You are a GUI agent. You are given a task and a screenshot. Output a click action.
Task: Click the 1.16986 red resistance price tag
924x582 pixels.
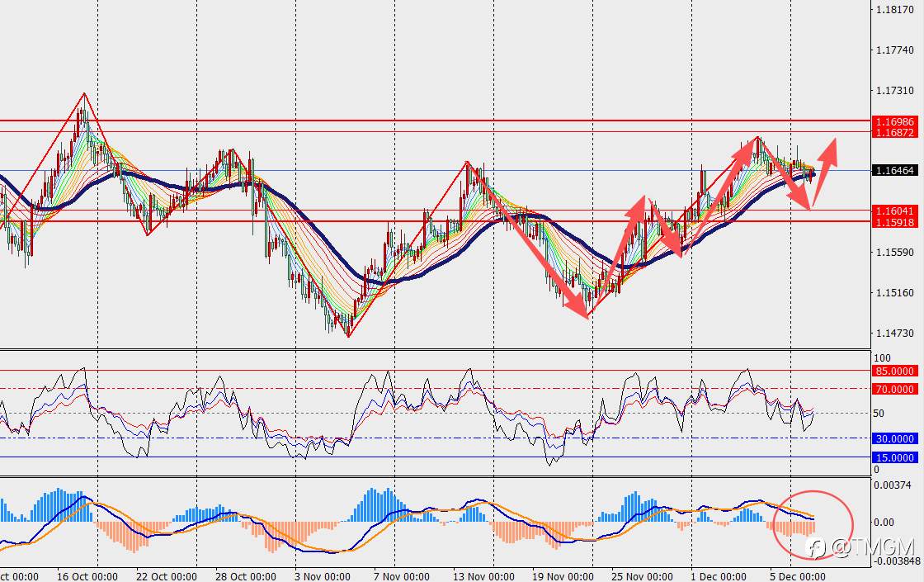[894, 121]
